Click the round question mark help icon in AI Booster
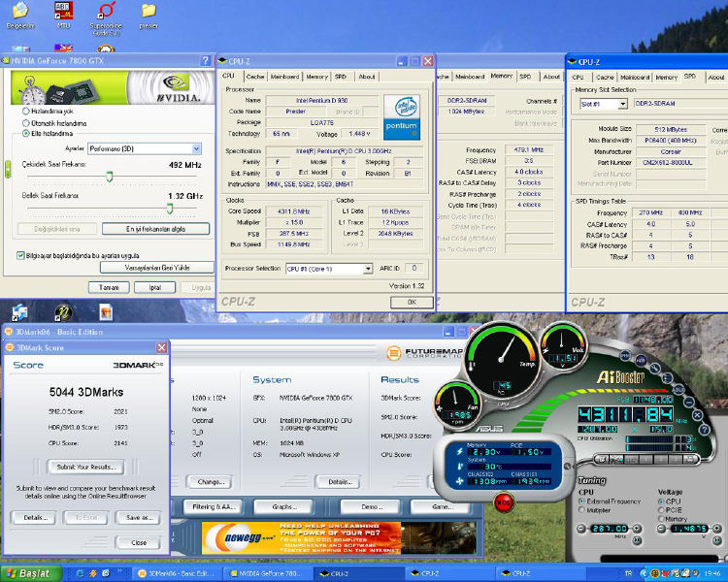The height and width of the screenshot is (582, 728). (x=704, y=430)
